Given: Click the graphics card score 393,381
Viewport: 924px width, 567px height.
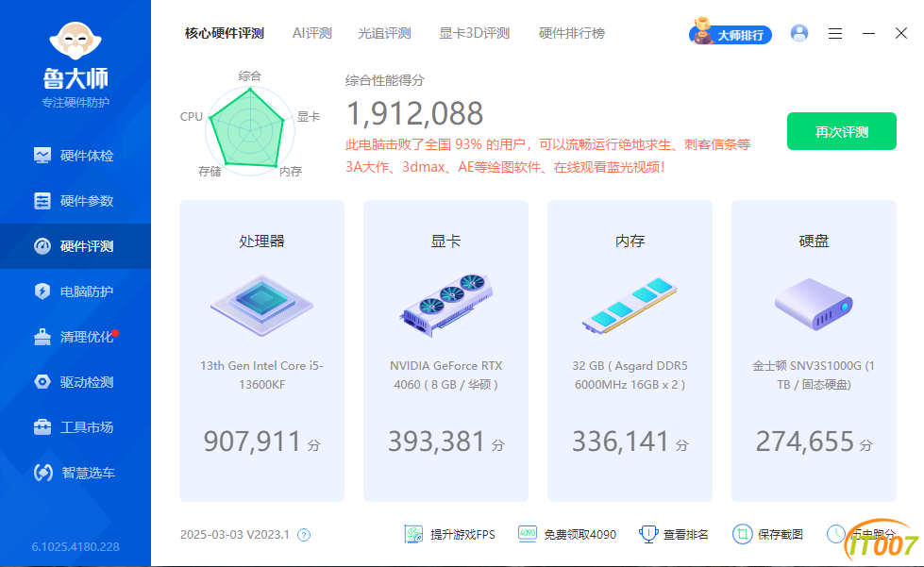Looking at the screenshot, I should (x=437, y=441).
